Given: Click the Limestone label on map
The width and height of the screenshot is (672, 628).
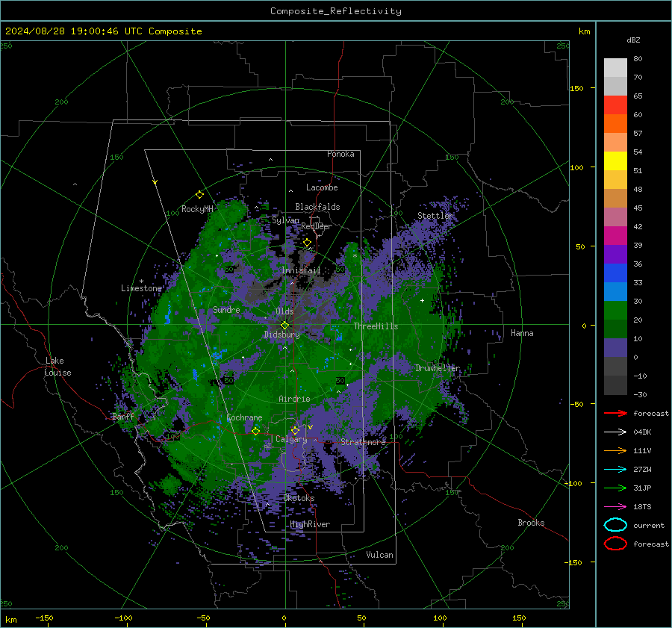Looking at the screenshot, I should point(141,288).
